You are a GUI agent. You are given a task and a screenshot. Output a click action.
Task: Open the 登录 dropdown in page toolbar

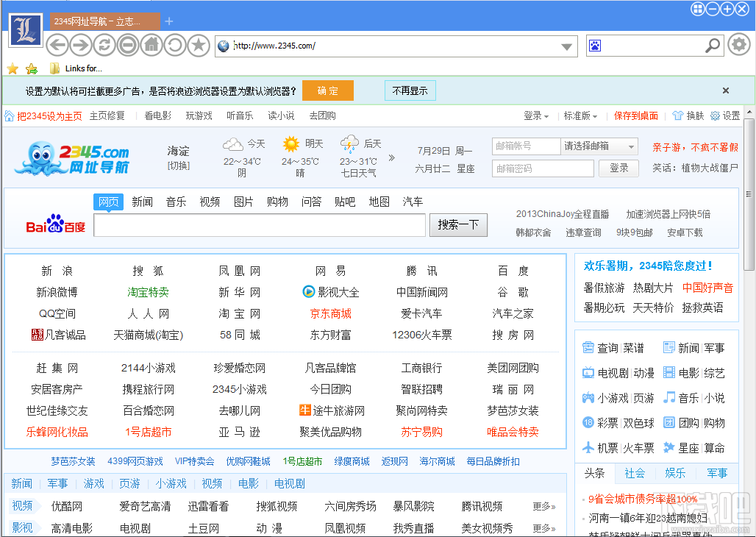pyautogui.click(x=536, y=115)
